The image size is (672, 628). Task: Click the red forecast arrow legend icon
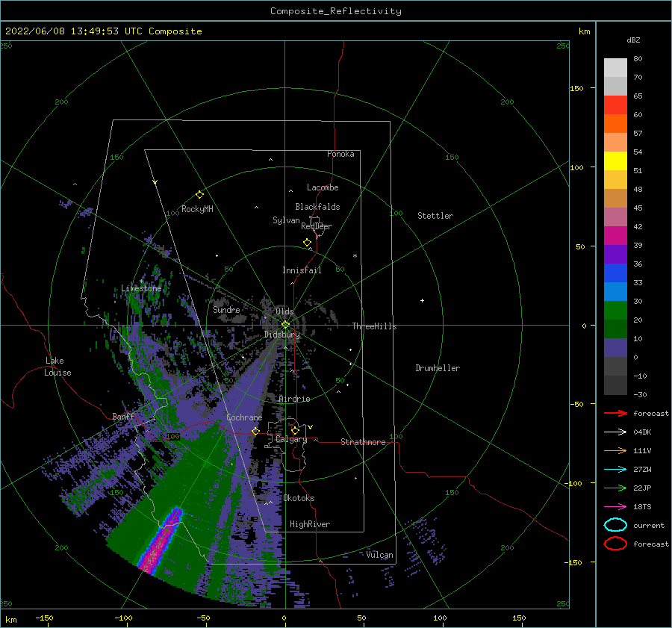pos(615,413)
